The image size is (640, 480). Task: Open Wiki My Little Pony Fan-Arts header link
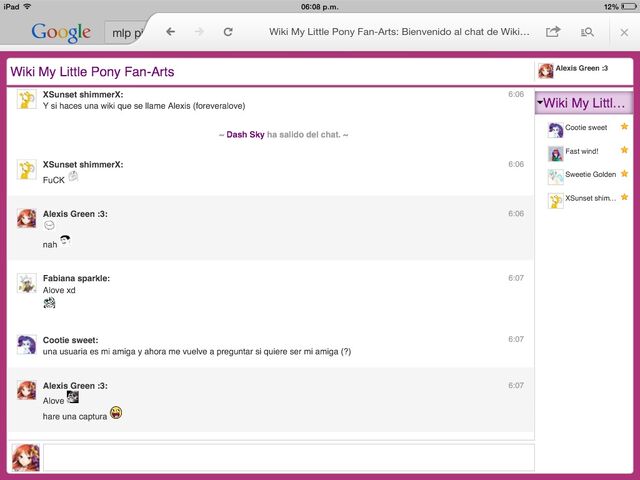click(x=92, y=72)
